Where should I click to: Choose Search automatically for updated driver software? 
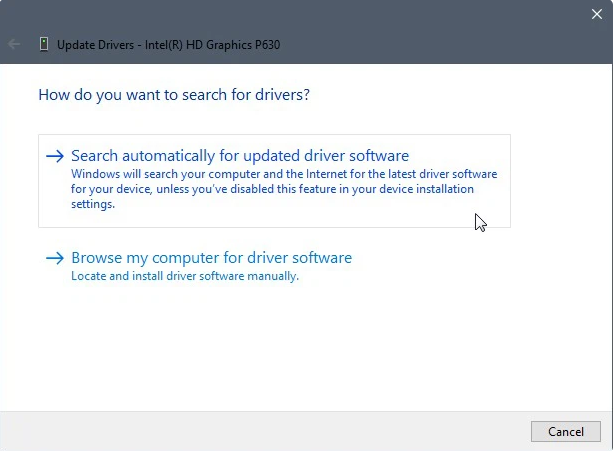pos(240,157)
